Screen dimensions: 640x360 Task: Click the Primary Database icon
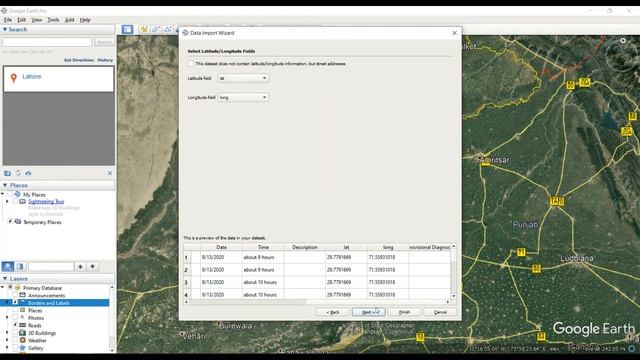17,287
